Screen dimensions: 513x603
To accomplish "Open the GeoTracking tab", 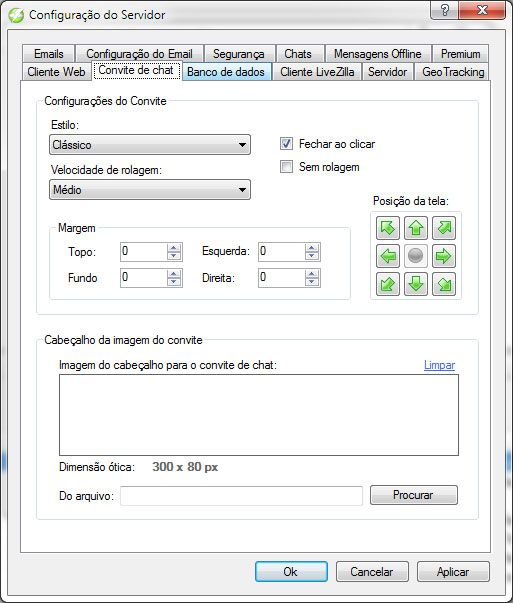I will click(453, 72).
